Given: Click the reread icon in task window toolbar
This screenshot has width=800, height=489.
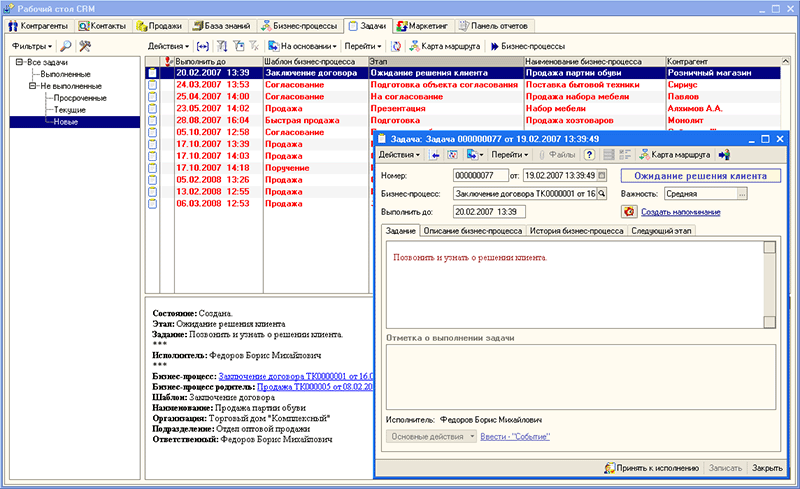Looking at the screenshot, I should (x=452, y=155).
